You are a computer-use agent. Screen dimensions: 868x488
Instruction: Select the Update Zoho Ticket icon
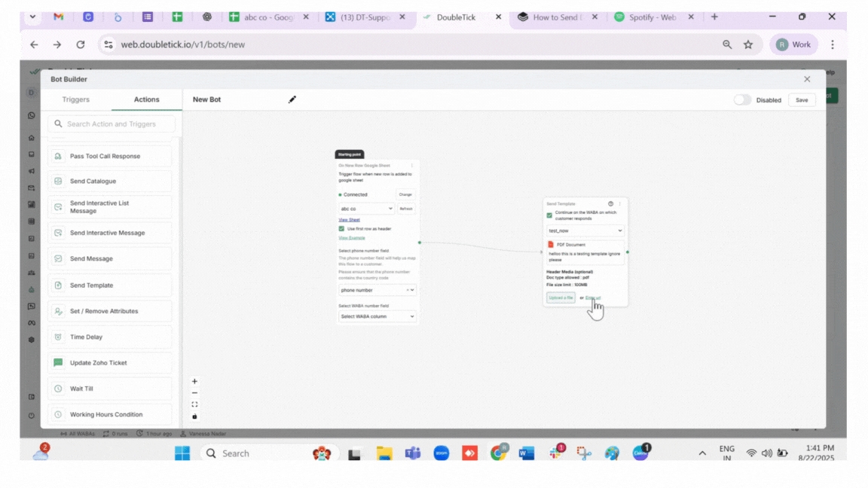(58, 363)
